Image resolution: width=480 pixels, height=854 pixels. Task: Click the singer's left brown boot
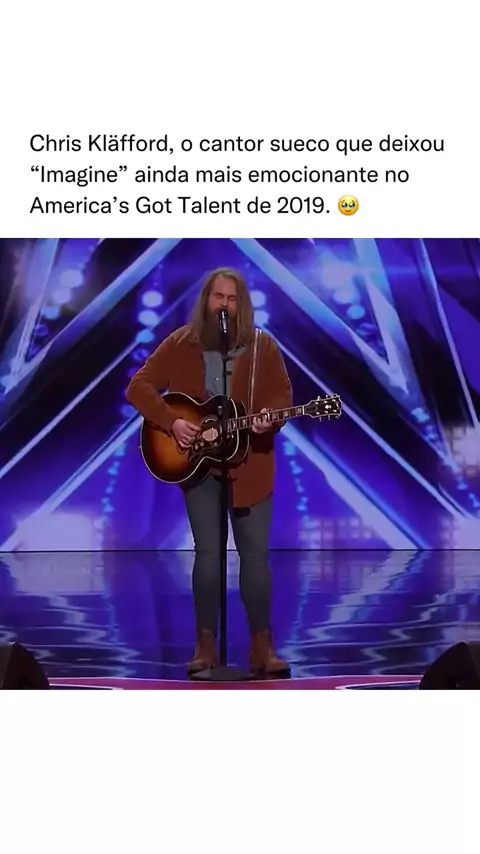tap(203, 651)
